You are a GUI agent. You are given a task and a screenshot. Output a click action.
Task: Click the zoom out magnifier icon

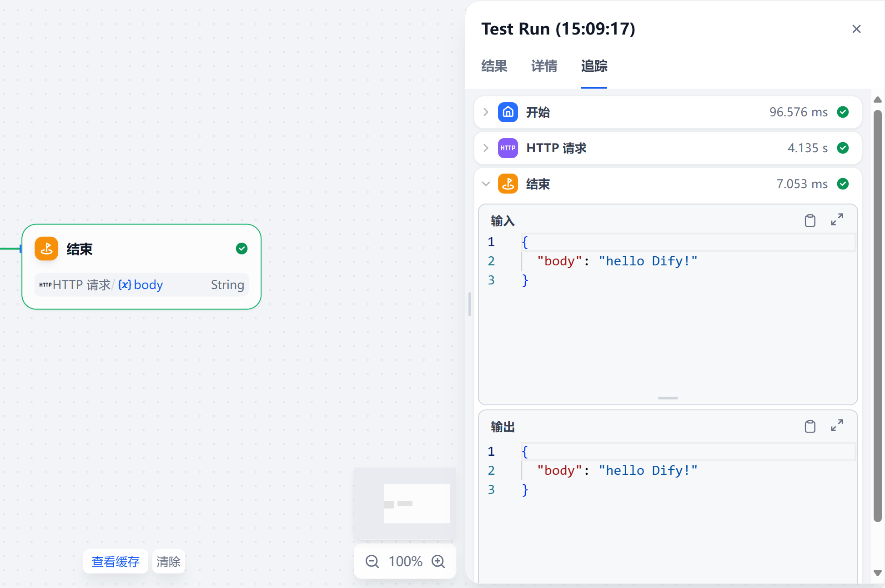coord(372,562)
